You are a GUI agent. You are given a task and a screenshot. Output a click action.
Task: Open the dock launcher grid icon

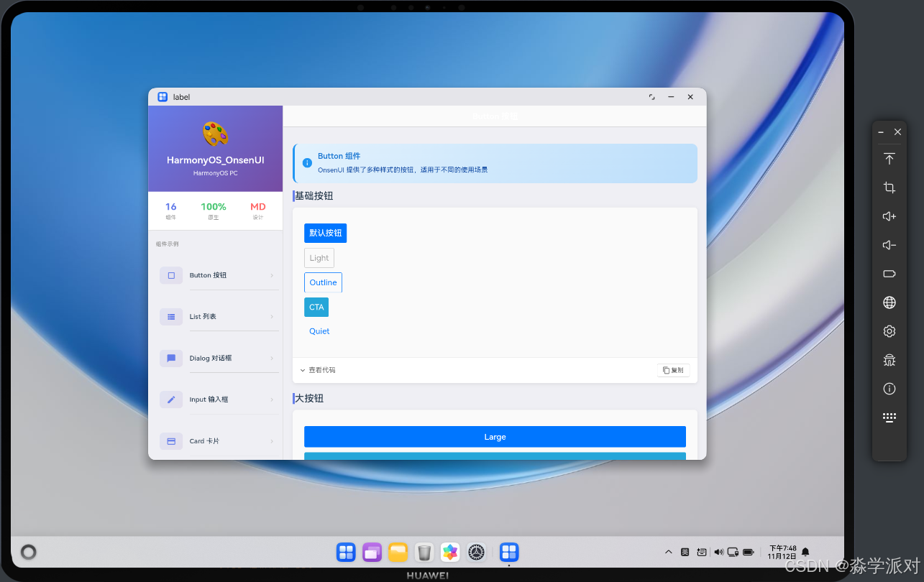(346, 552)
